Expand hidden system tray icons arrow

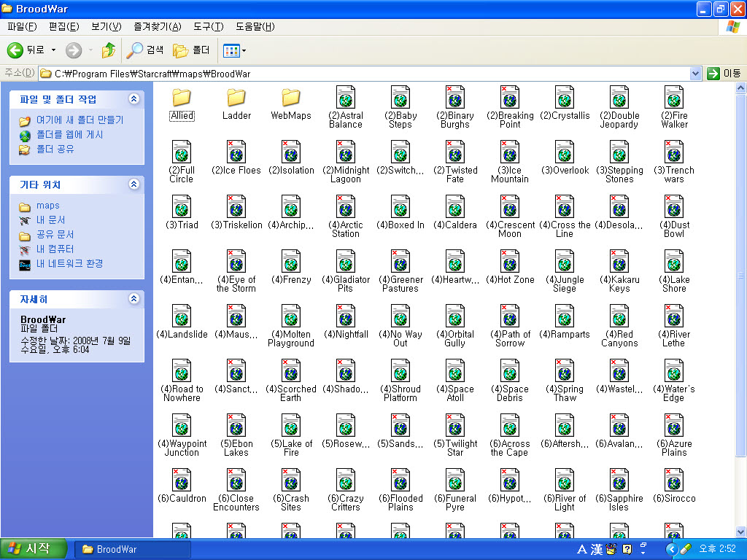pyautogui.click(x=671, y=549)
